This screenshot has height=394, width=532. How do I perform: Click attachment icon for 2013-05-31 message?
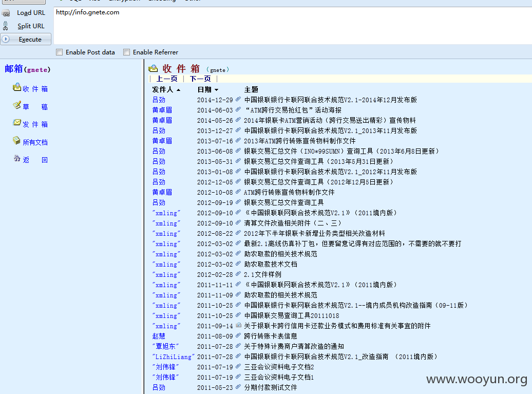click(238, 161)
